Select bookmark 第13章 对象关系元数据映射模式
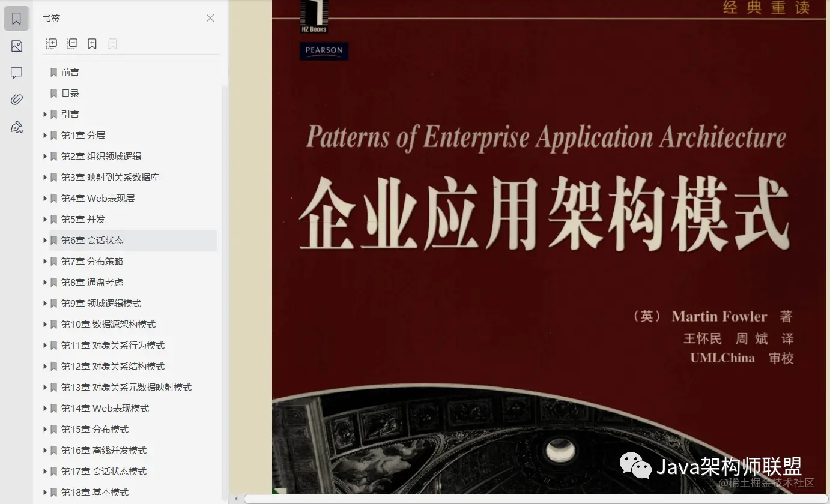 pos(126,387)
